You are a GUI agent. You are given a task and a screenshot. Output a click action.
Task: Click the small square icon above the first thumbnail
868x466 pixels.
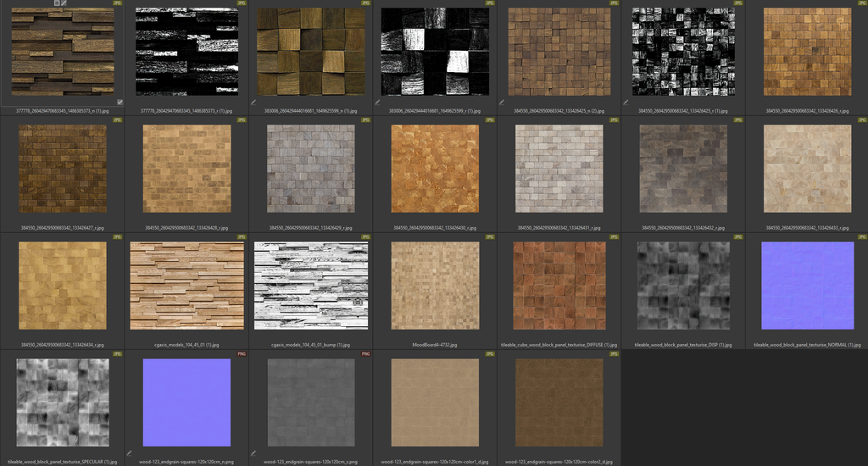tap(57, 3)
